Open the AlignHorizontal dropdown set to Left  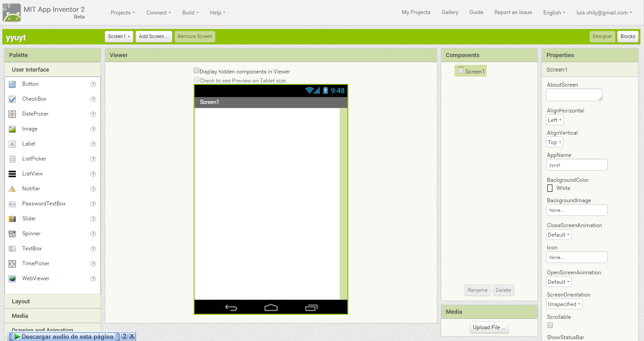pos(554,120)
